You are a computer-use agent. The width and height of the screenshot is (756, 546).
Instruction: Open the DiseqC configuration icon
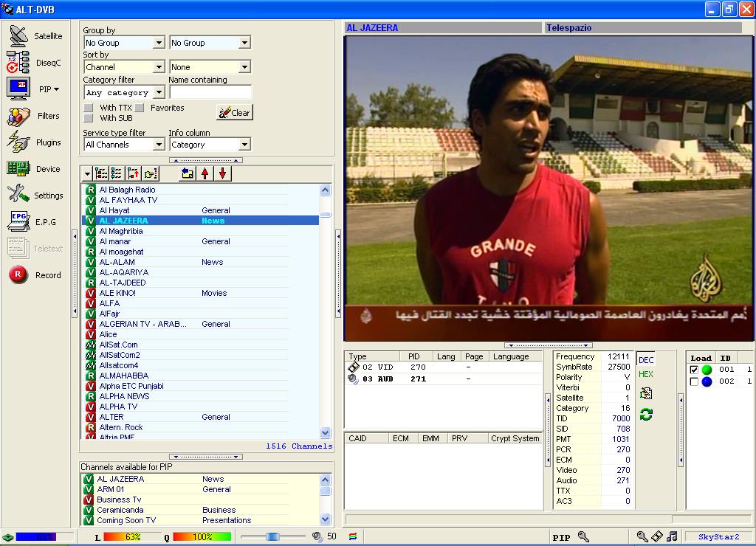pyautogui.click(x=18, y=63)
